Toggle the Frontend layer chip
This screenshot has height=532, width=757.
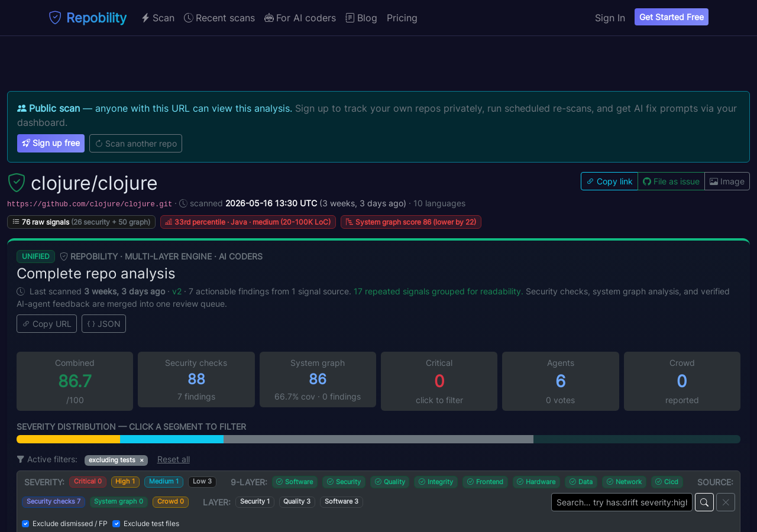(x=485, y=482)
